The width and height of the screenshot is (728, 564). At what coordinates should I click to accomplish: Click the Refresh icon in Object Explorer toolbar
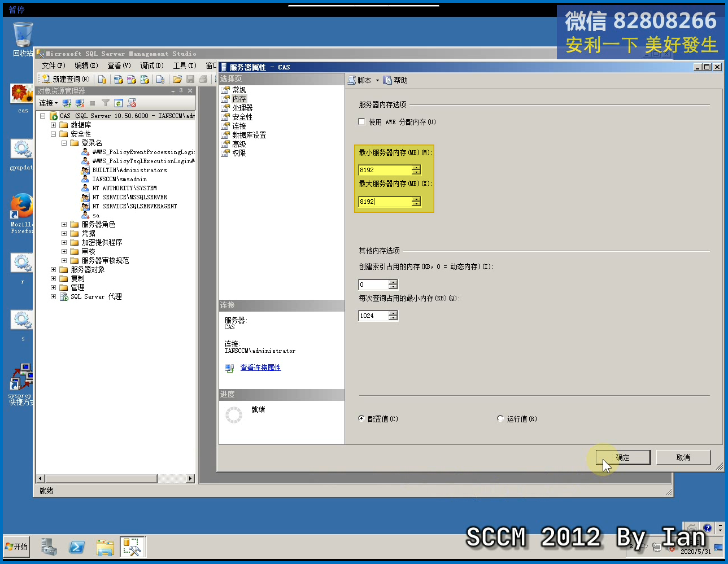(x=119, y=103)
